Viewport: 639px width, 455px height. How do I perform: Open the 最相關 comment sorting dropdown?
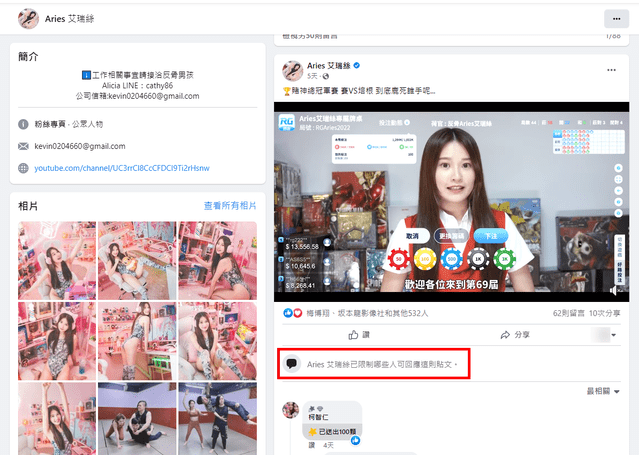[x=603, y=391]
